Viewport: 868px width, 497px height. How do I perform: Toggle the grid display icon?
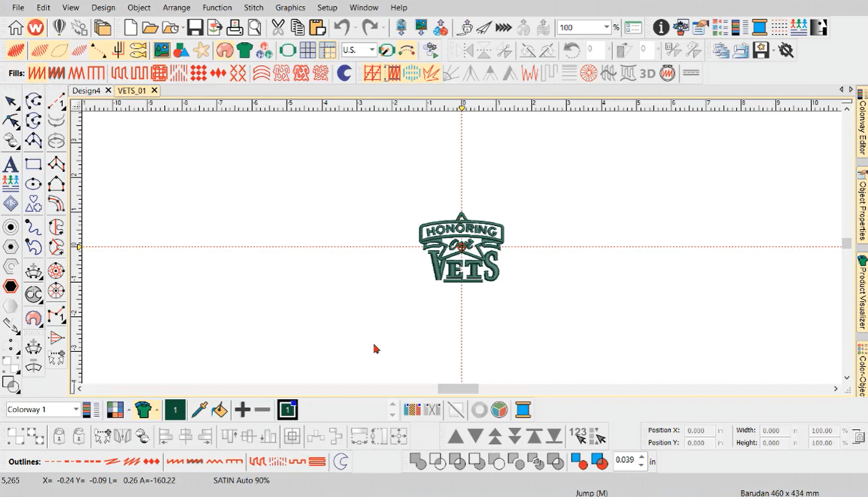click(x=307, y=50)
